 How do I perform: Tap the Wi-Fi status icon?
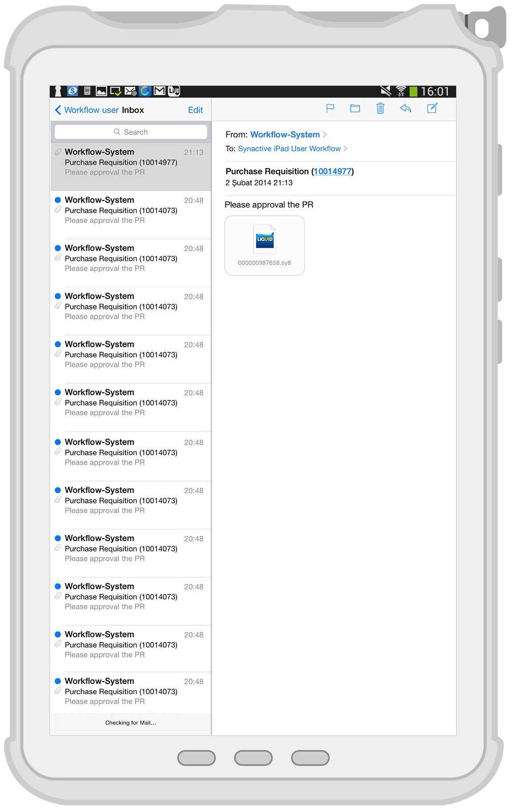[x=401, y=91]
